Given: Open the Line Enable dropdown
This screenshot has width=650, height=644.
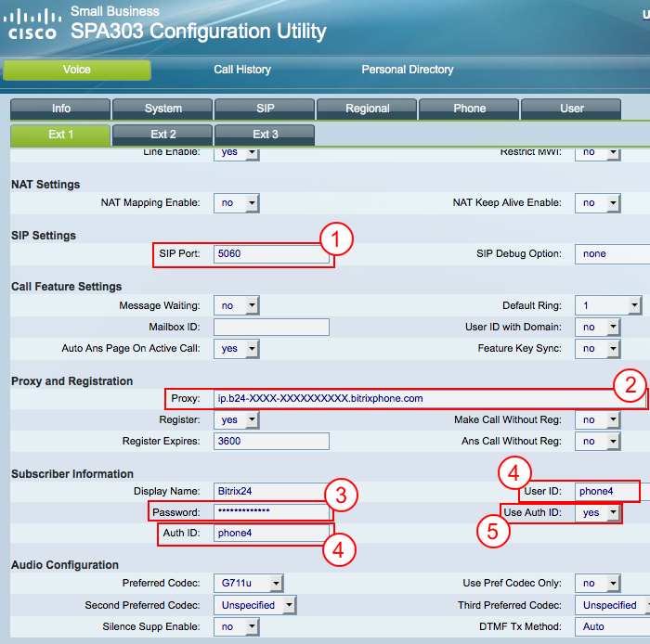Looking at the screenshot, I should click(237, 154).
